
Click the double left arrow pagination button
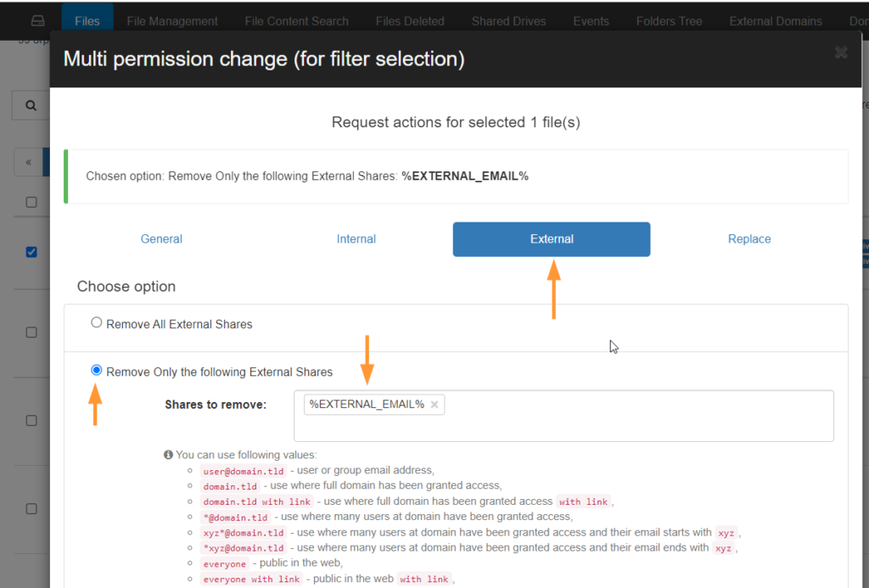(29, 162)
